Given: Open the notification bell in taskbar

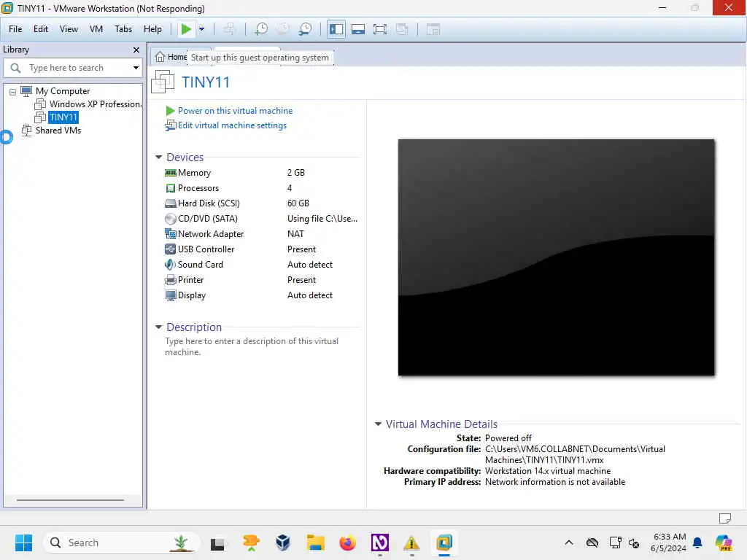Looking at the screenshot, I should coord(697,542).
